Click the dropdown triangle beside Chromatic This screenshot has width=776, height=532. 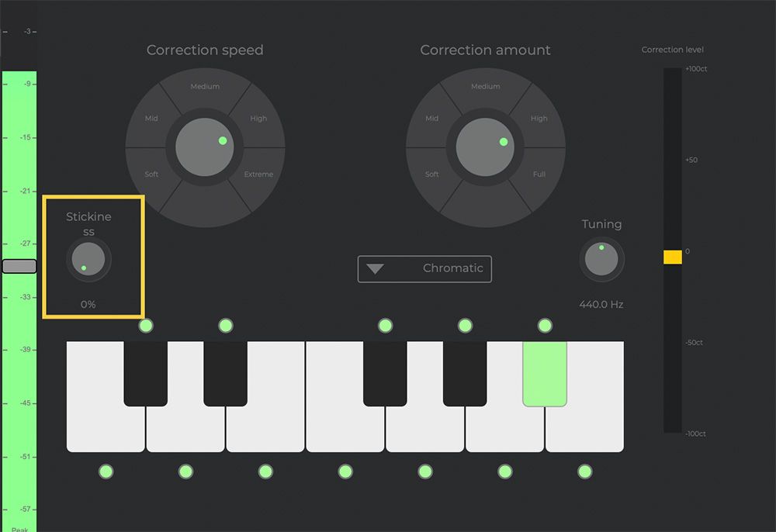(375, 268)
